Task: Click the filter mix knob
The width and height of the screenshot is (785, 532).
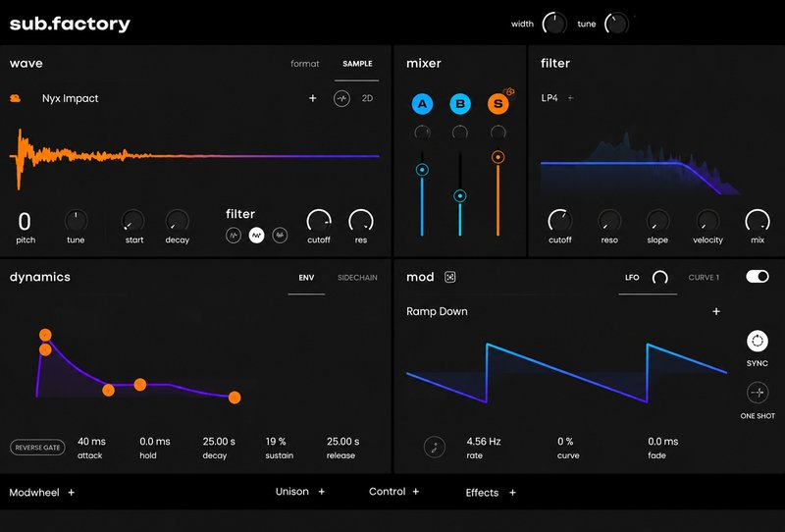Action: tap(758, 221)
